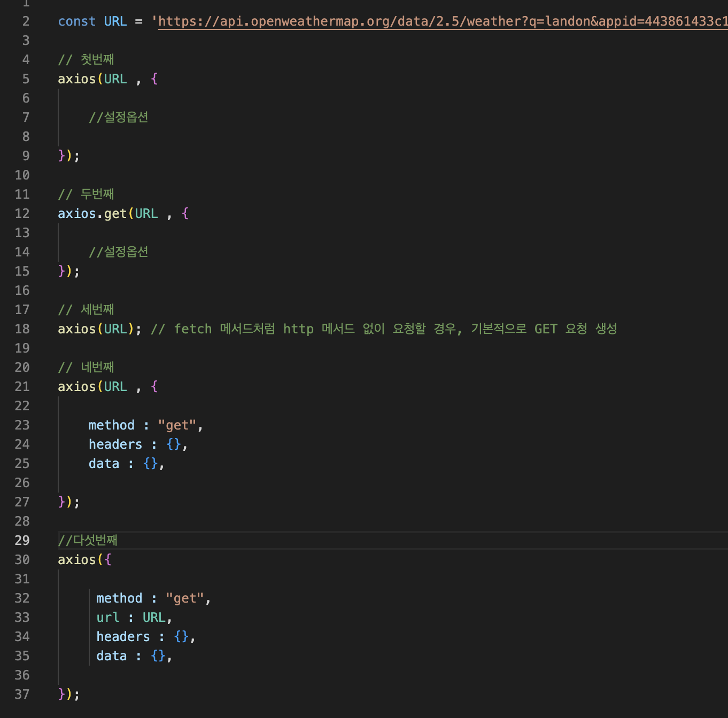
Task: Click the '// 두번째' comment
Action: [x=86, y=194]
